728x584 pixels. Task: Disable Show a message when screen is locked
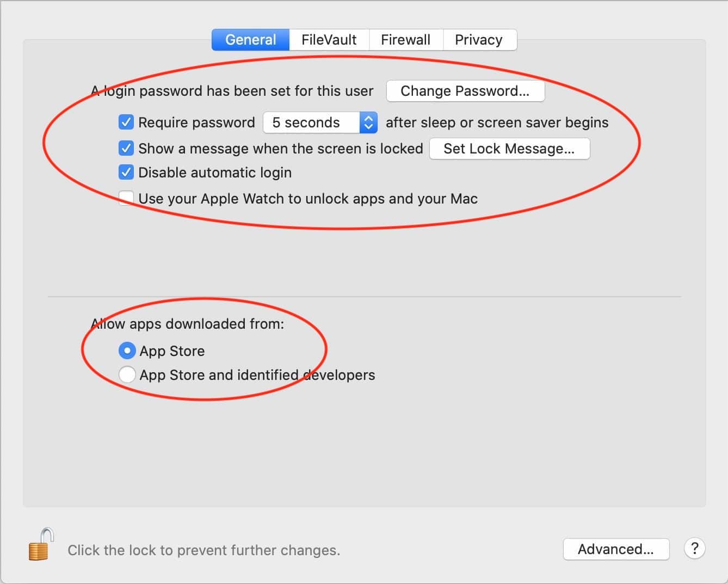[x=126, y=148]
